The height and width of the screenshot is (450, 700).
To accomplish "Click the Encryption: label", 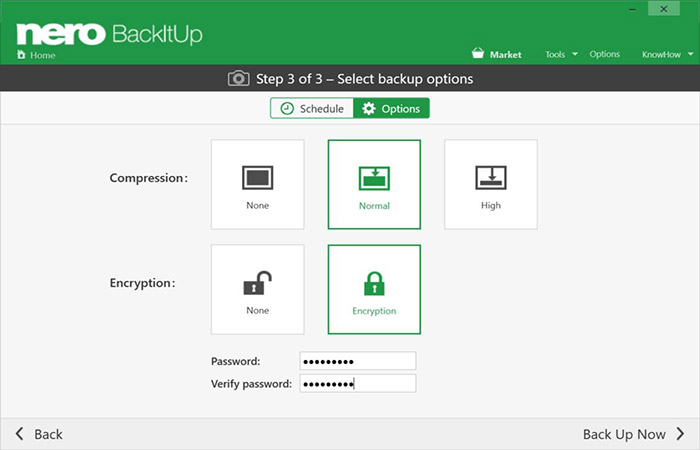I will (142, 283).
